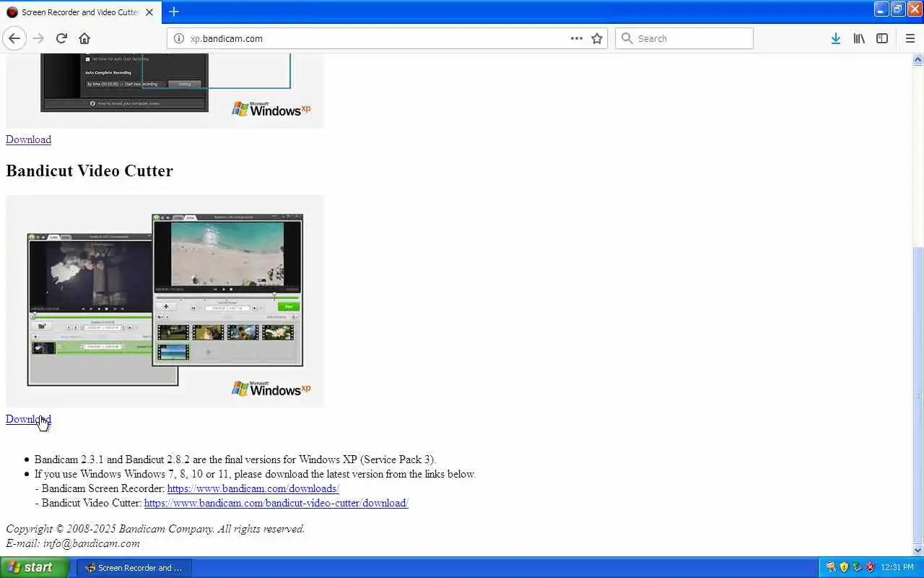Viewport: 924px width, 578px height.
Task: Show site information for xp.bandicam.com
Action: pos(178,38)
